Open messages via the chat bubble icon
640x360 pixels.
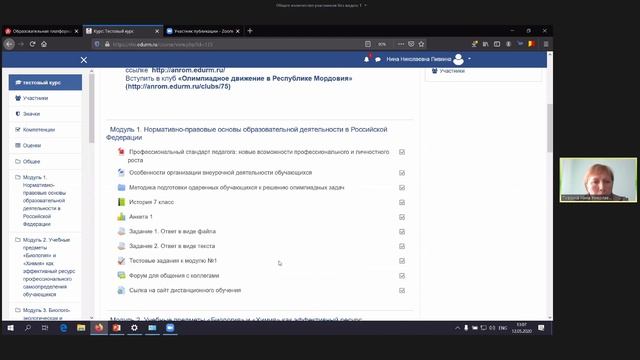378,60
